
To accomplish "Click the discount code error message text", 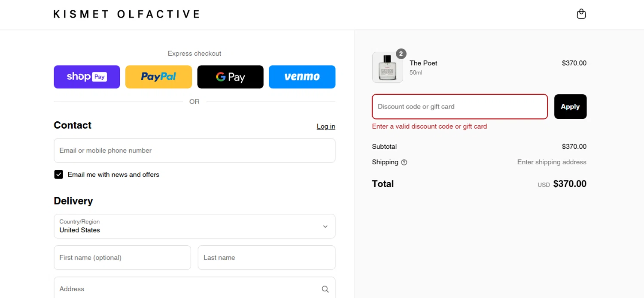I will (x=429, y=126).
